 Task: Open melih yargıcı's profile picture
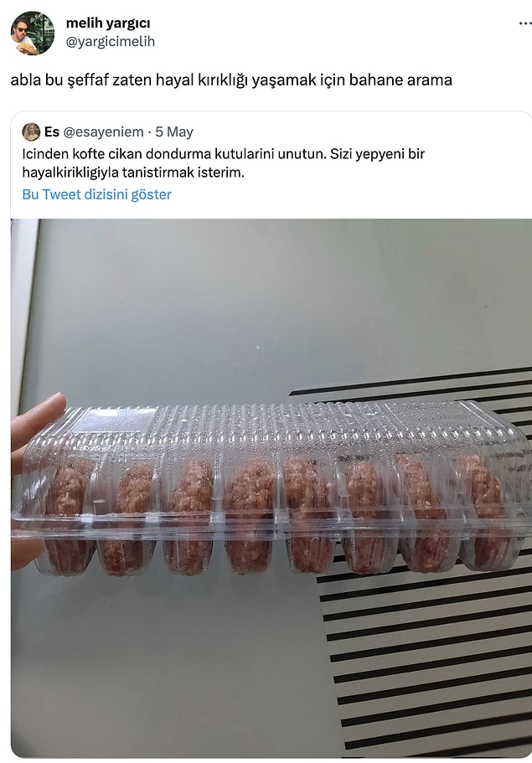(33, 34)
